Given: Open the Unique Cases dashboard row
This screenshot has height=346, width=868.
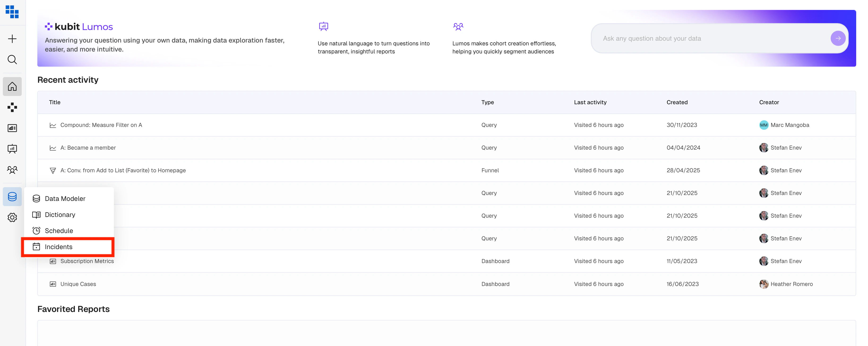Looking at the screenshot, I should tap(78, 284).
